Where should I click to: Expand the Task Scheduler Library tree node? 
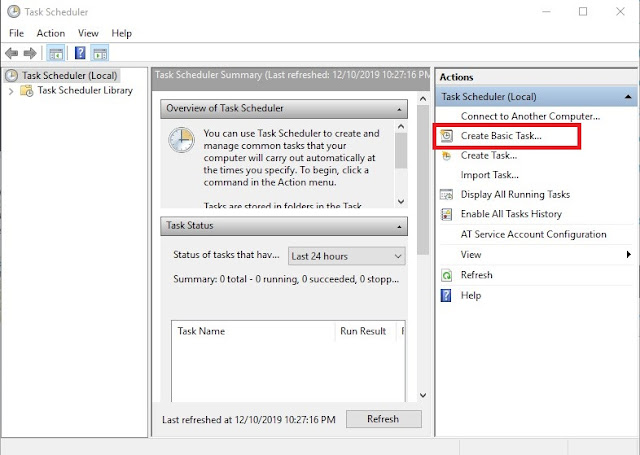pos(11,91)
